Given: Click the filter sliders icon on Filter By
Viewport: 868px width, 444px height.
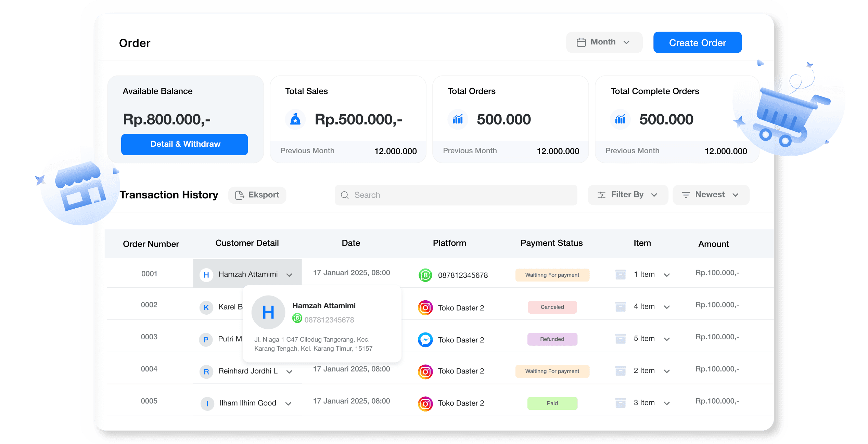Looking at the screenshot, I should [x=601, y=194].
